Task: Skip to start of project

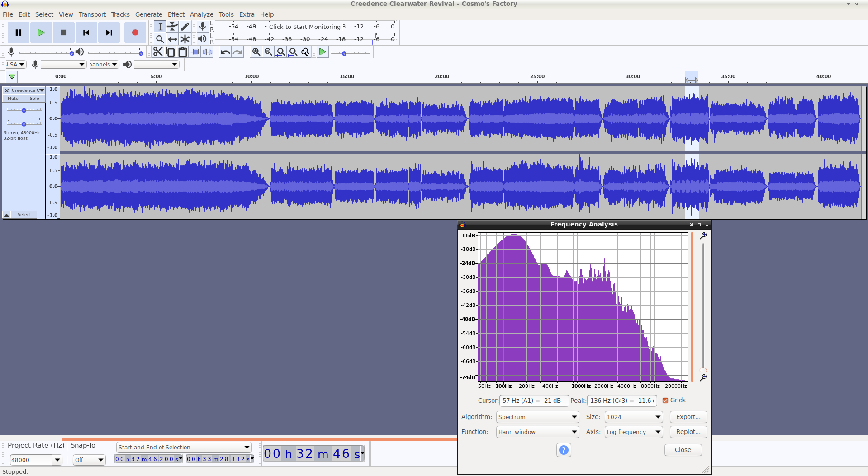Action: [86, 33]
